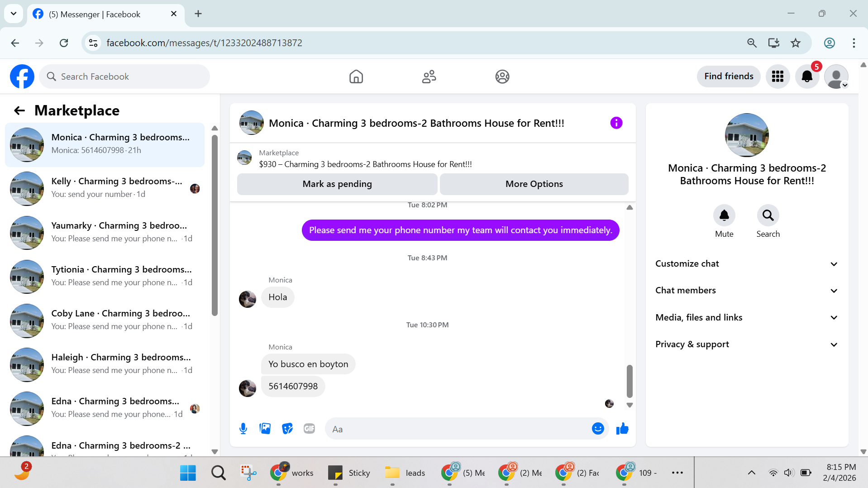Open Kelly conversation in chat list

coord(105,188)
